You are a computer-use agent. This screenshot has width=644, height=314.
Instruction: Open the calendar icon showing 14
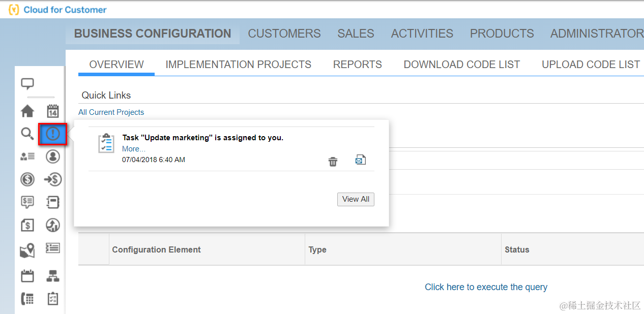tap(53, 111)
